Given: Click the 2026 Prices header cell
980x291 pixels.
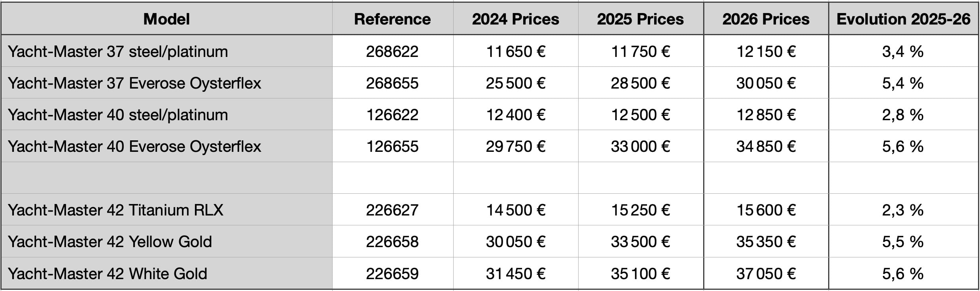Looking at the screenshot, I should [x=766, y=19].
